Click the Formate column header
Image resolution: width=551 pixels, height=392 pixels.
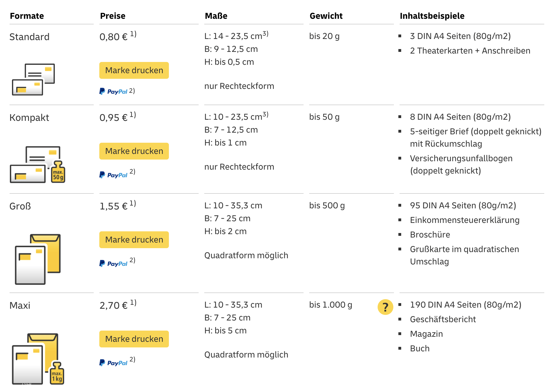point(27,16)
